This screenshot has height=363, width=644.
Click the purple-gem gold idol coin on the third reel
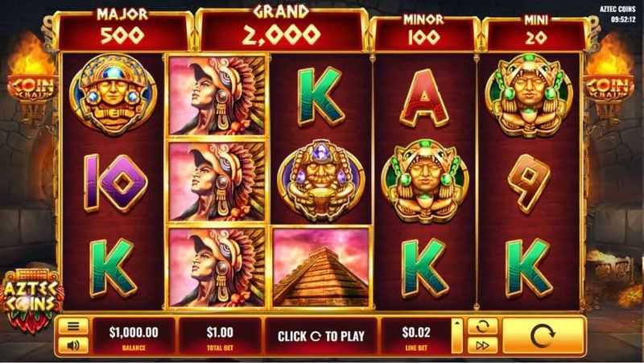pos(320,182)
